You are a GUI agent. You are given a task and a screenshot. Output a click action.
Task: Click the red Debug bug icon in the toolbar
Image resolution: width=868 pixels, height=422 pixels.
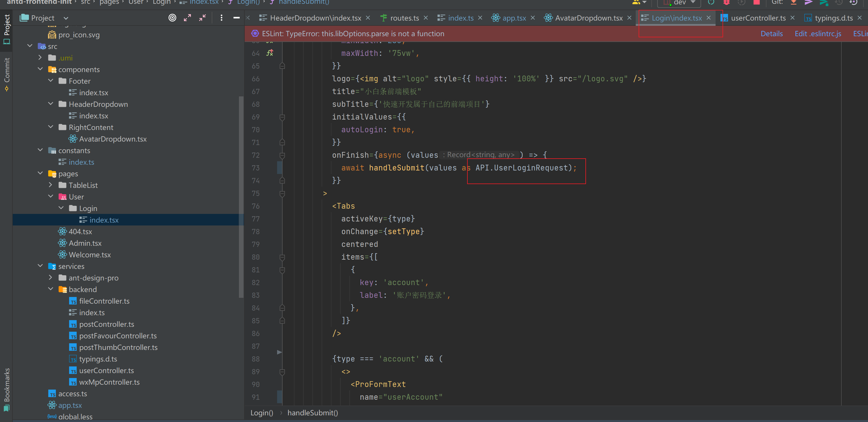[727, 2]
